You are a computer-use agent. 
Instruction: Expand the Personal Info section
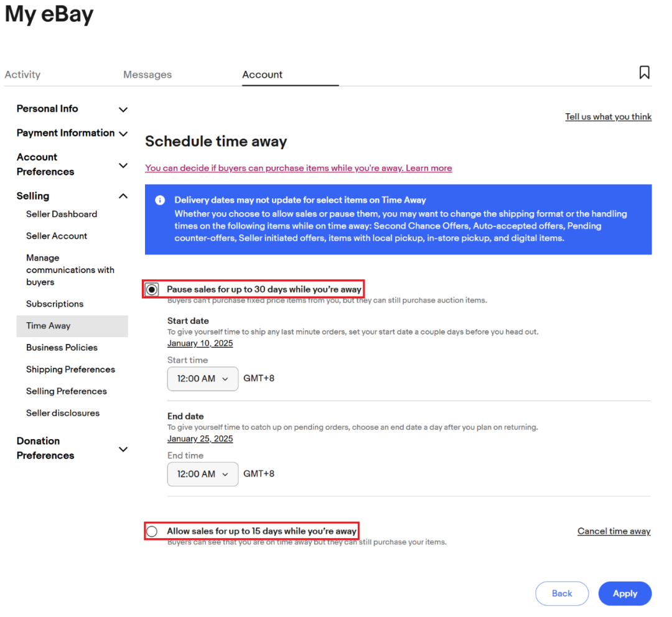[123, 109]
